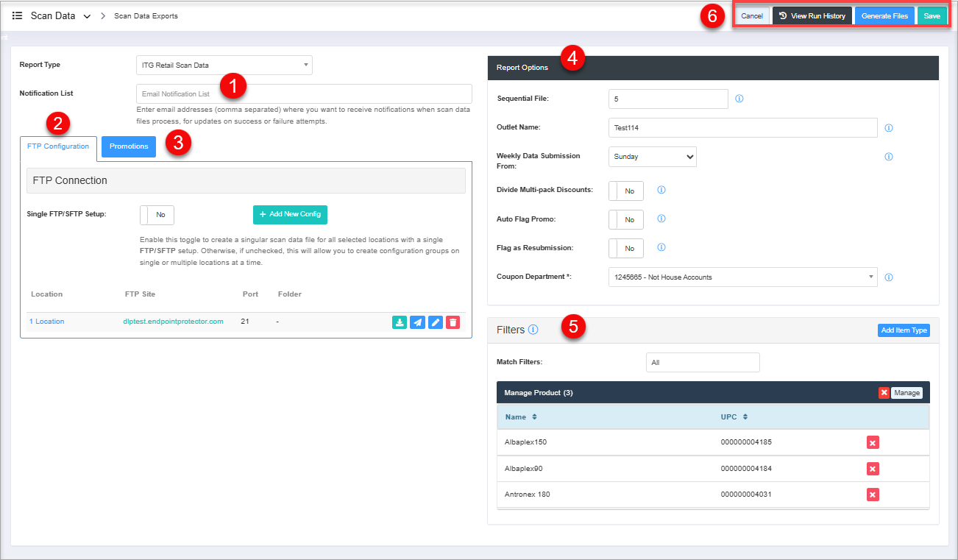
Task: Click the Generate Files button
Action: (884, 16)
